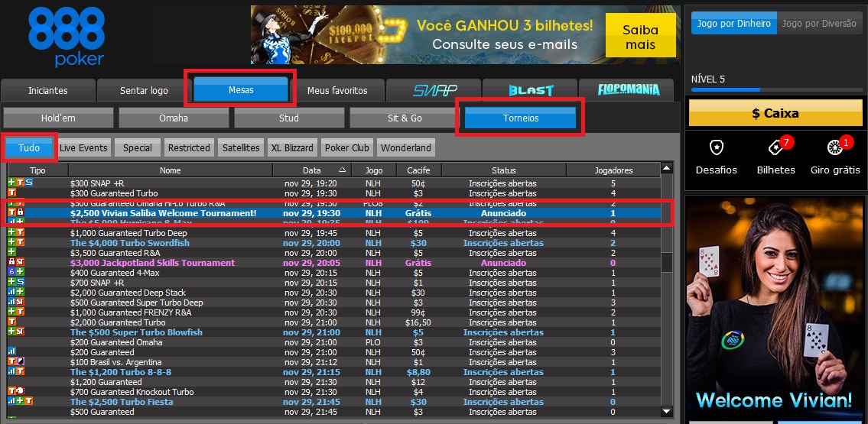Click the scroll up arrow of tournament list

coord(667,168)
